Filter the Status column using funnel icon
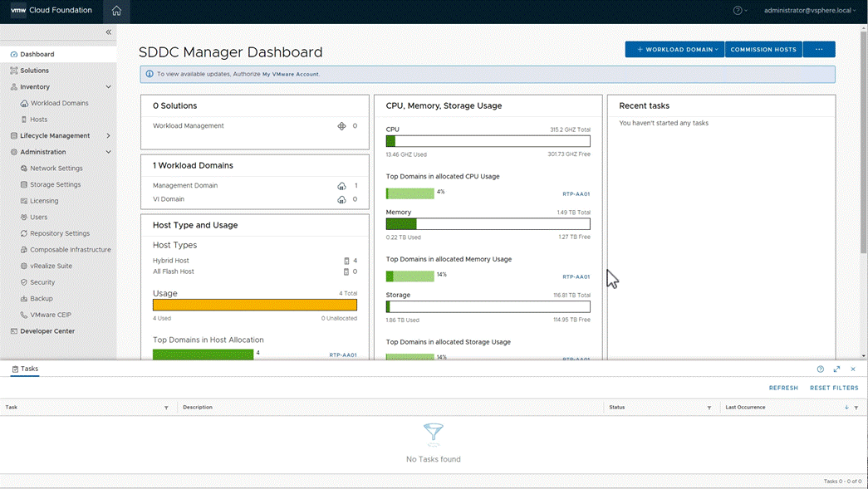868x489 pixels. (709, 408)
